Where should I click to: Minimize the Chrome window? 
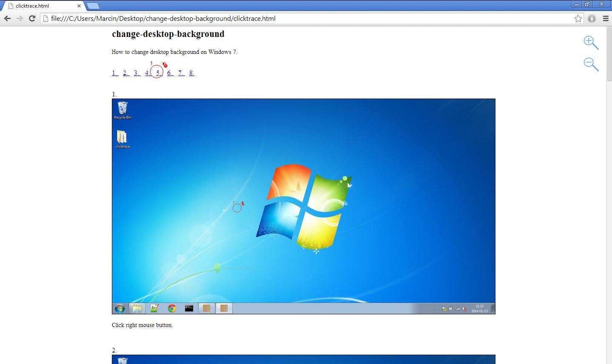pyautogui.click(x=577, y=4)
